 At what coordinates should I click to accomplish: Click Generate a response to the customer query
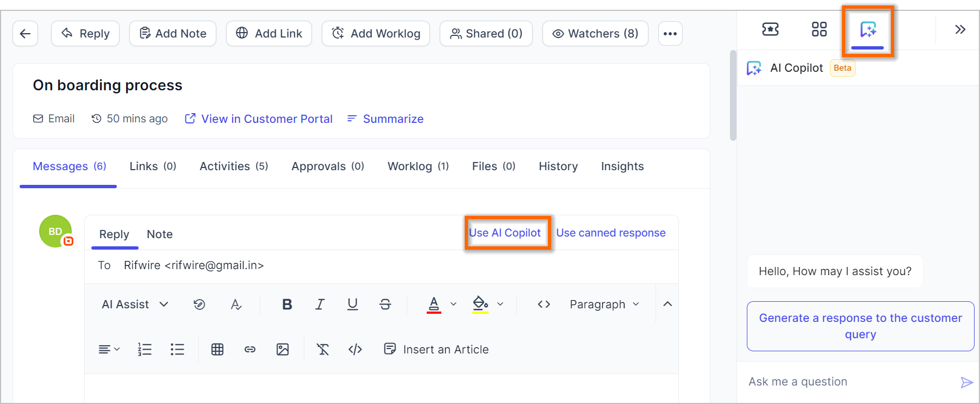click(860, 326)
